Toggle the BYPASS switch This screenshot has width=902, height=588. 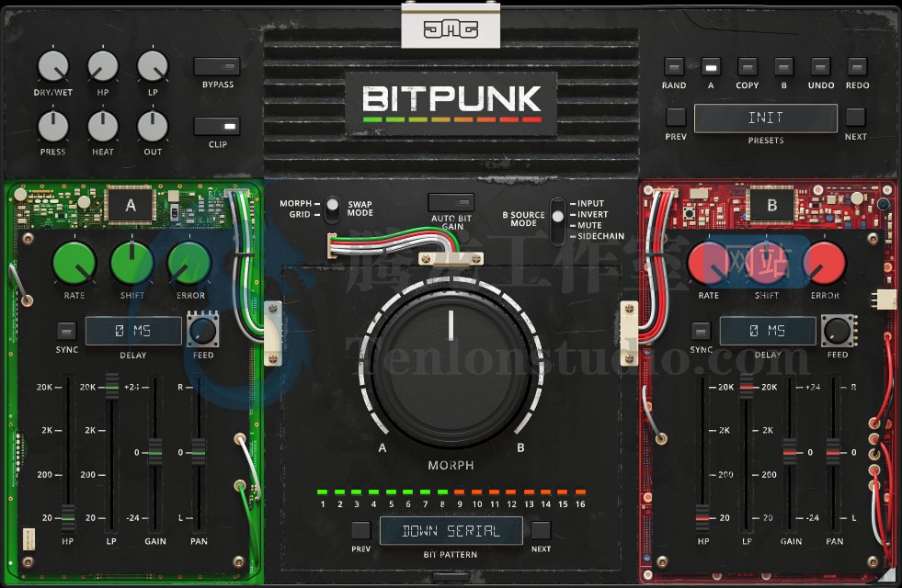pyautogui.click(x=217, y=67)
